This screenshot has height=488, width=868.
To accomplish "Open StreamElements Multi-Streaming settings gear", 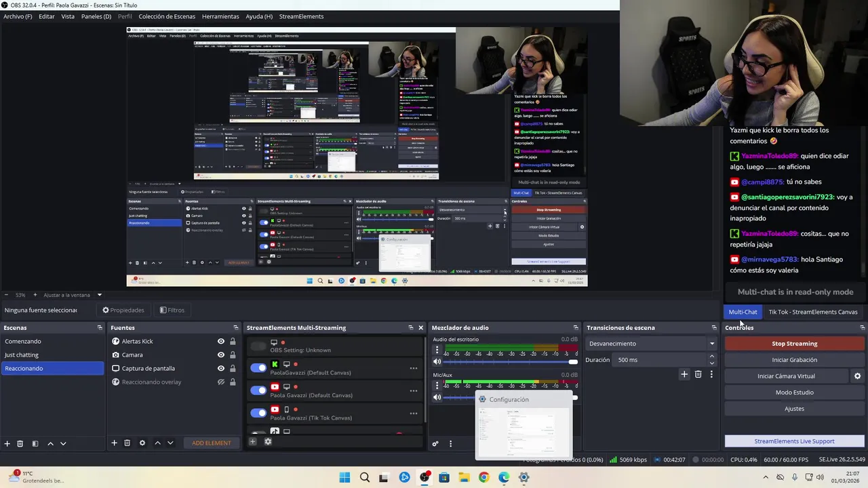I will 268,442.
